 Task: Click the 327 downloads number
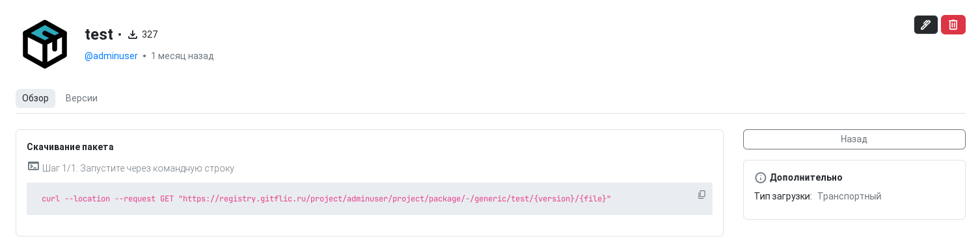pyautogui.click(x=150, y=34)
